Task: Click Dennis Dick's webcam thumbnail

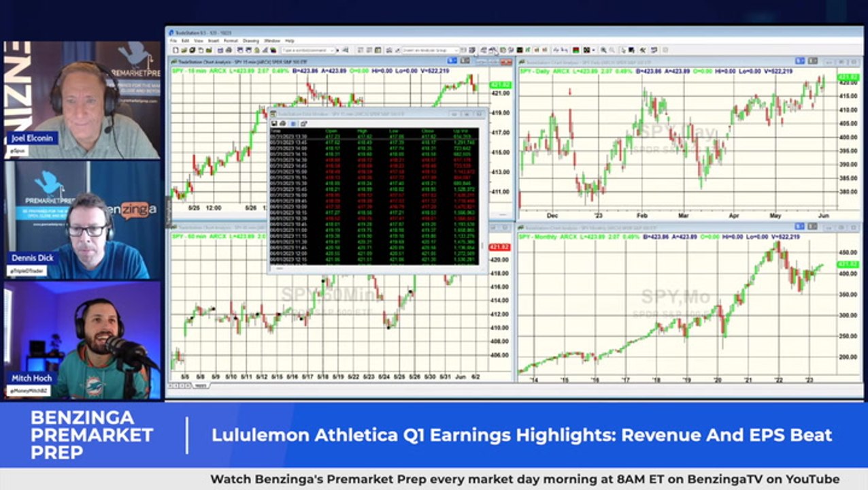Action: click(x=82, y=220)
